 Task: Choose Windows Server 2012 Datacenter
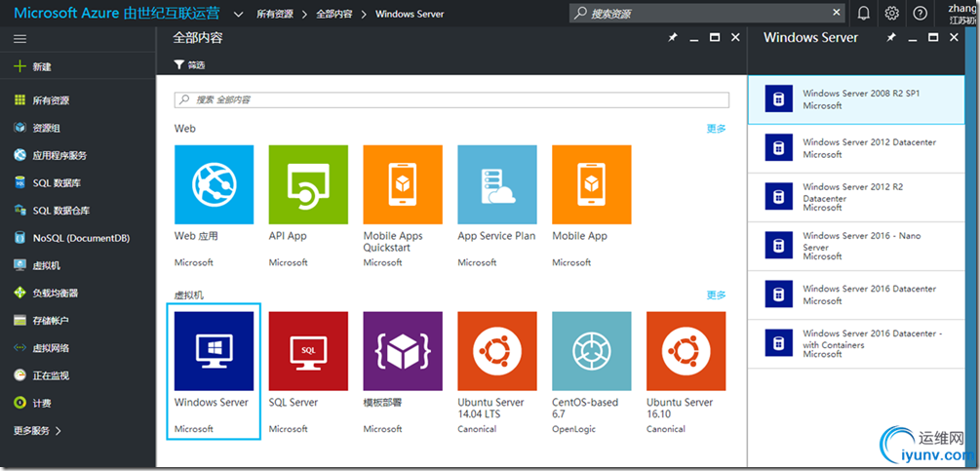pyautogui.click(x=856, y=148)
